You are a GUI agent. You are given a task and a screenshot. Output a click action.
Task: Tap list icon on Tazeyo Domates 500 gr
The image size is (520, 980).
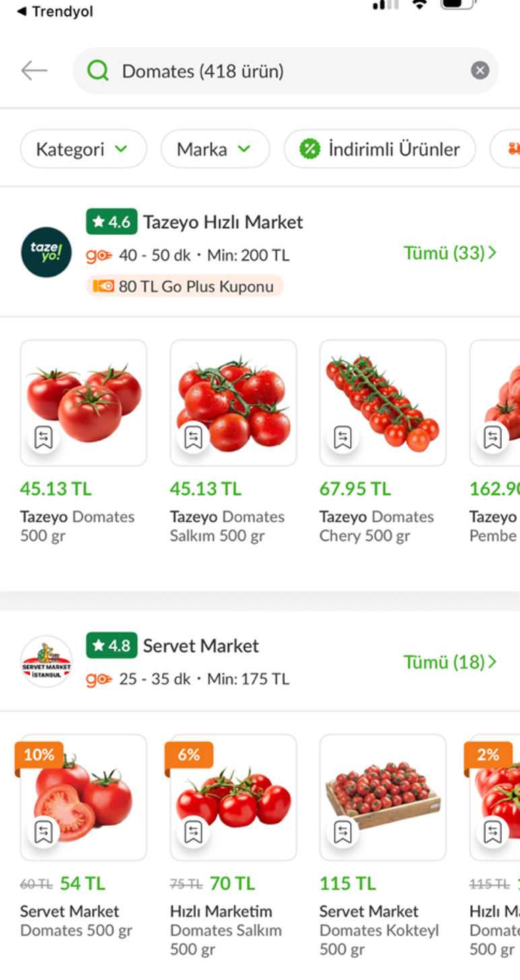44,438
